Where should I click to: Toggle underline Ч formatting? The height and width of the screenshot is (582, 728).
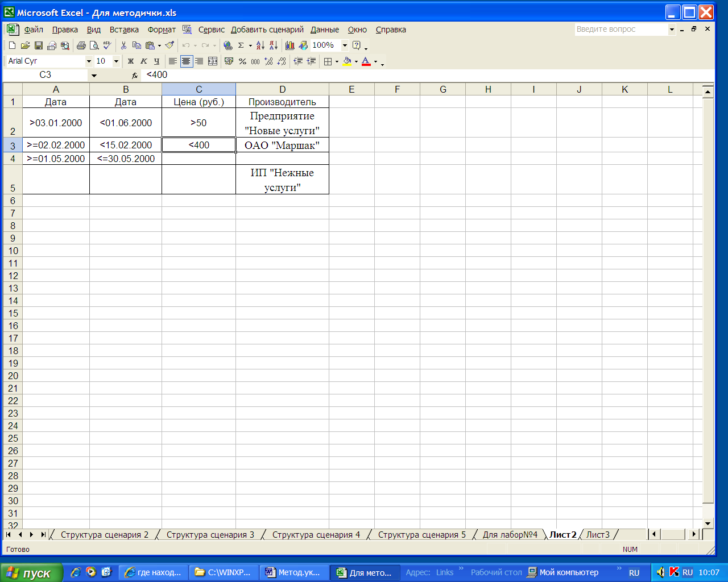(157, 61)
